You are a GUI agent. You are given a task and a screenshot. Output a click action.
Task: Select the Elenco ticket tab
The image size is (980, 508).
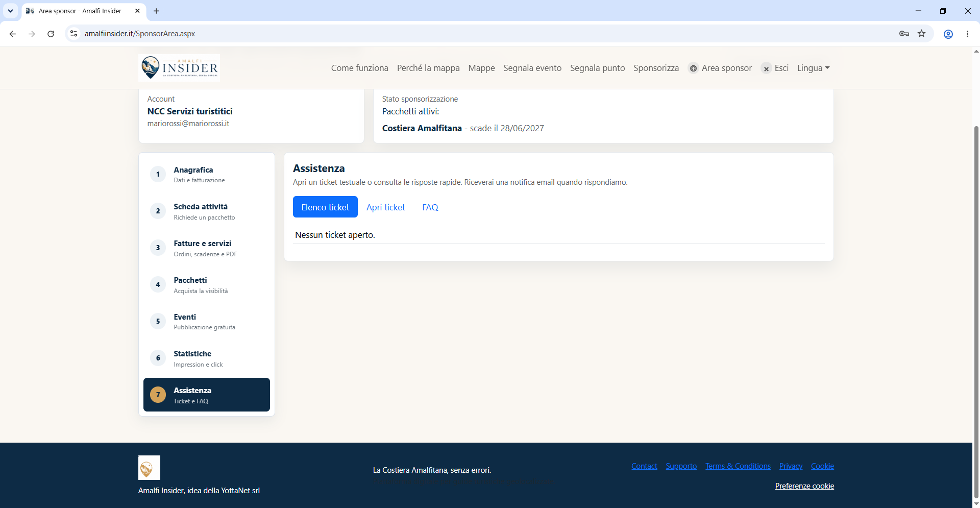point(325,207)
